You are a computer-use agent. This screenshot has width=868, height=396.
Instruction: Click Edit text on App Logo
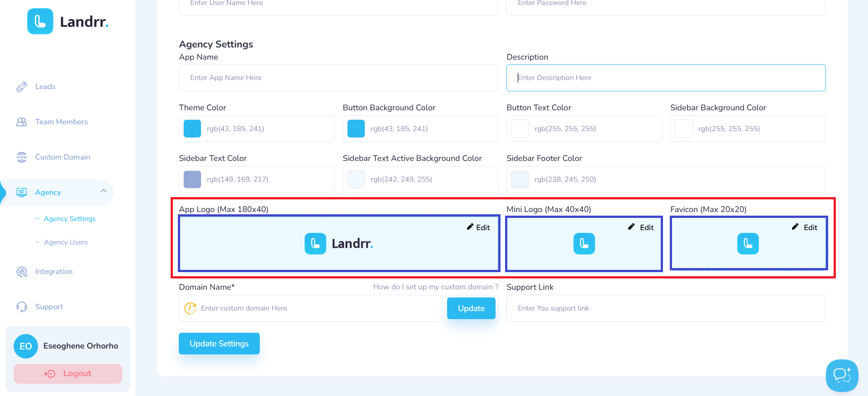pyautogui.click(x=483, y=227)
